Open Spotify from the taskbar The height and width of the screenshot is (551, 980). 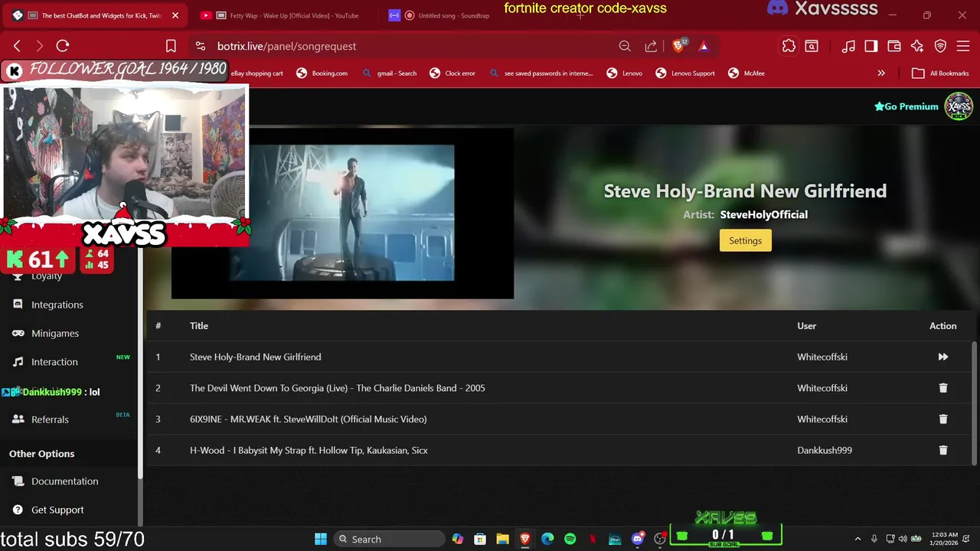point(570,539)
